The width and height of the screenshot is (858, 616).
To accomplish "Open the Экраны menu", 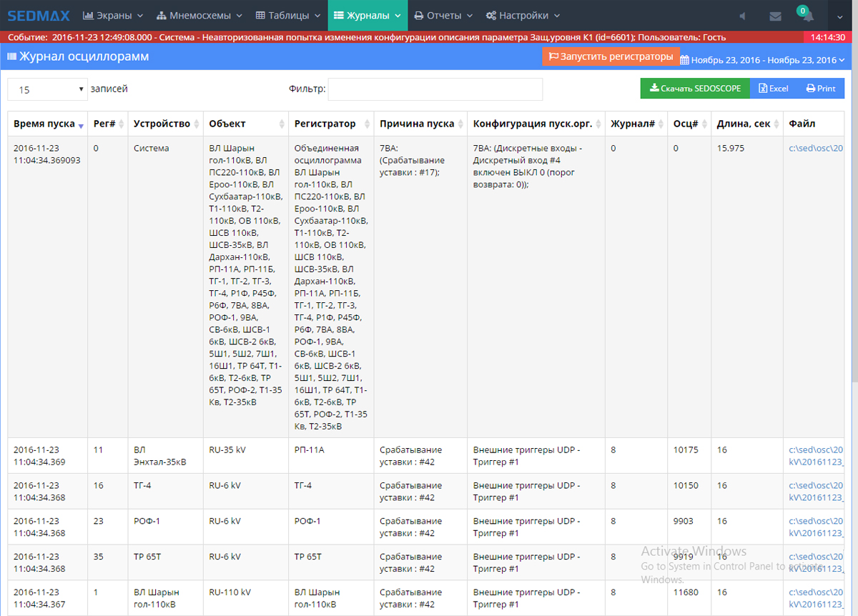I will [114, 15].
